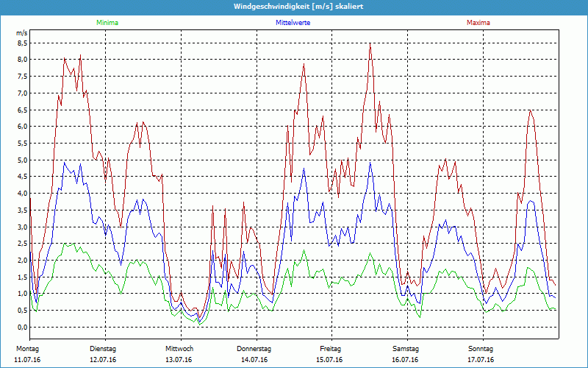Click the date 11.07.16

pos(27,360)
